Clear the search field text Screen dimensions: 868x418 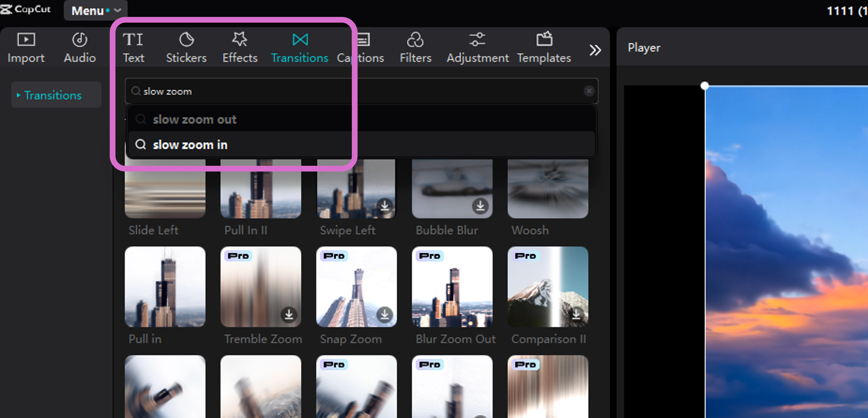pyautogui.click(x=589, y=91)
